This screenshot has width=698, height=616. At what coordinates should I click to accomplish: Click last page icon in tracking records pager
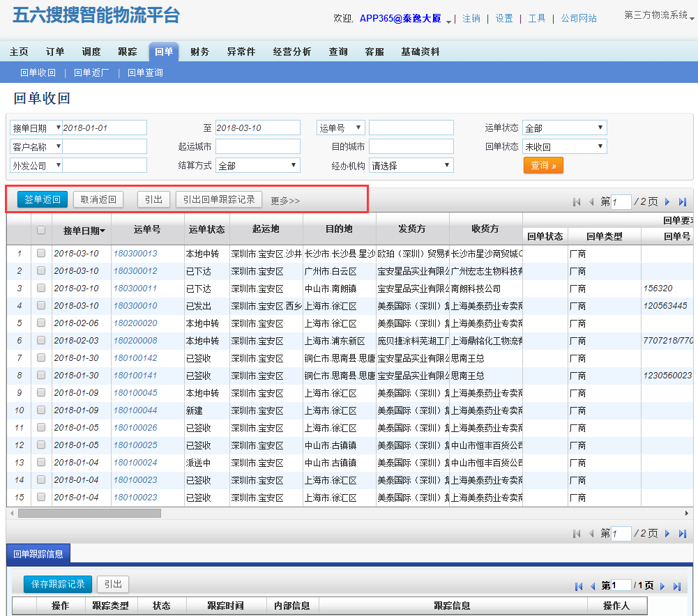676,586
